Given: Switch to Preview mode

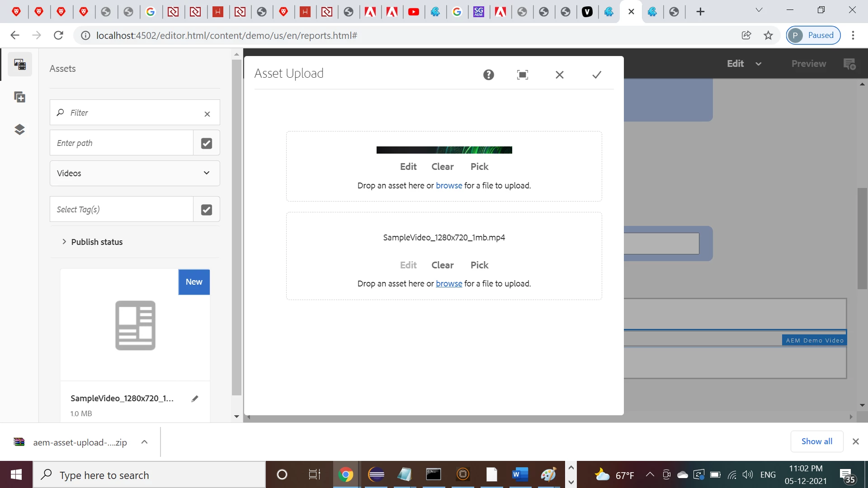Looking at the screenshot, I should pos(808,64).
